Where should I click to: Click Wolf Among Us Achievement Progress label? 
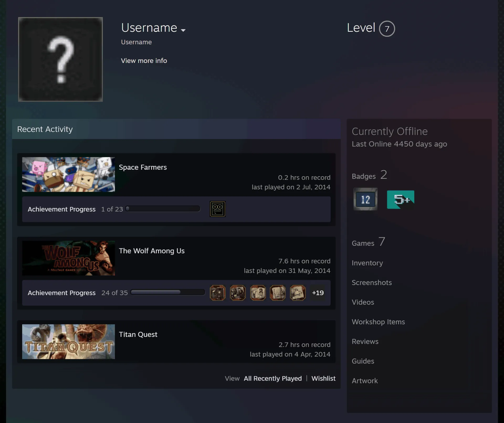(x=62, y=293)
